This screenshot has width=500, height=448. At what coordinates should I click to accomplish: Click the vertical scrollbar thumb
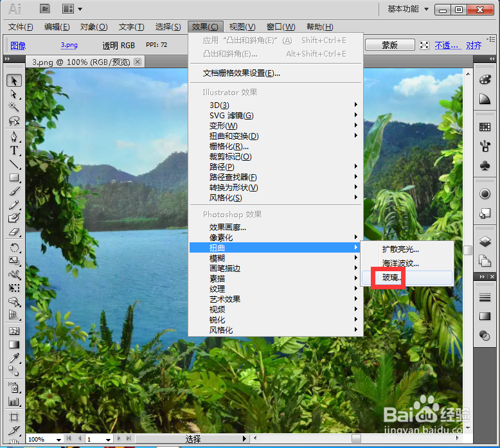[468, 250]
